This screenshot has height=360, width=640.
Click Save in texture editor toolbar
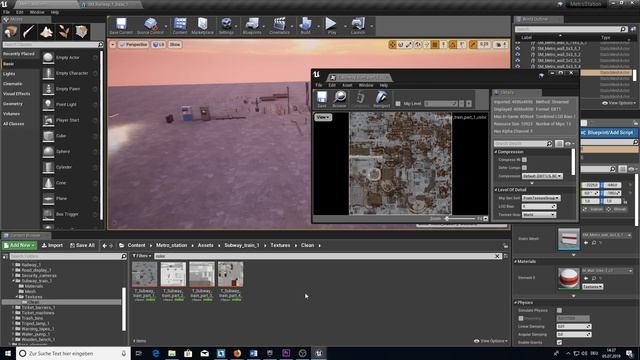(x=322, y=99)
